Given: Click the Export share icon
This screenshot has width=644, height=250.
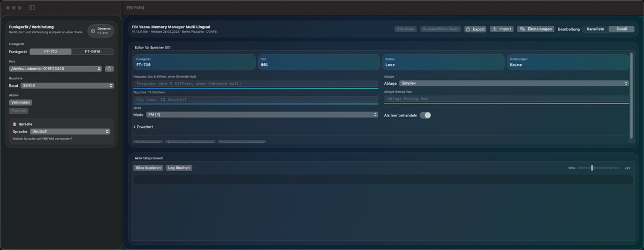Looking at the screenshot, I should (468, 29).
